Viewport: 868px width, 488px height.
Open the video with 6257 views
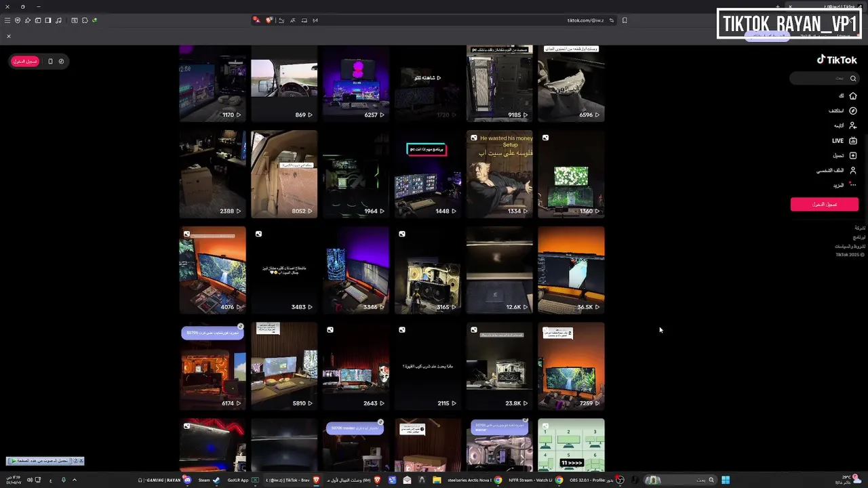(x=356, y=83)
